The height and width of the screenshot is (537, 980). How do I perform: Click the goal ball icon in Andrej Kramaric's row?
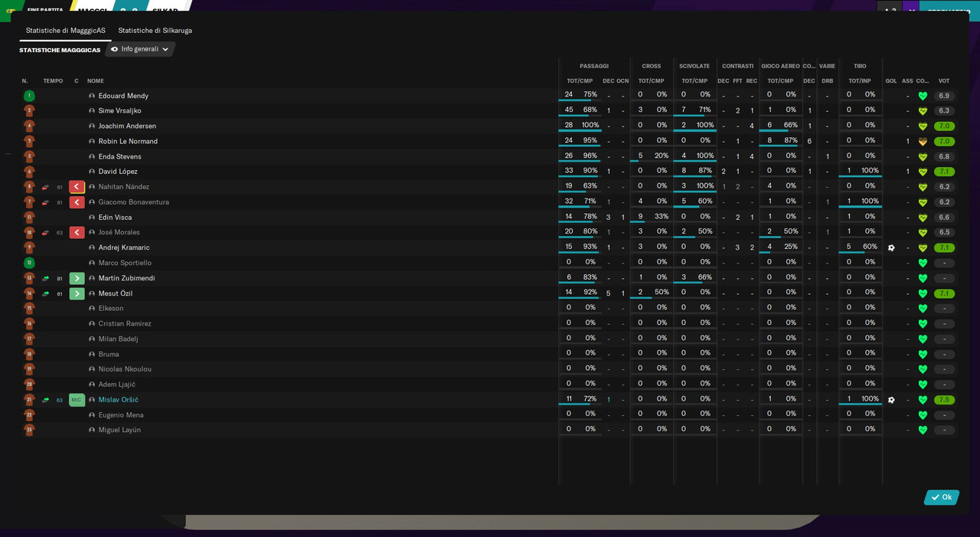tap(891, 247)
